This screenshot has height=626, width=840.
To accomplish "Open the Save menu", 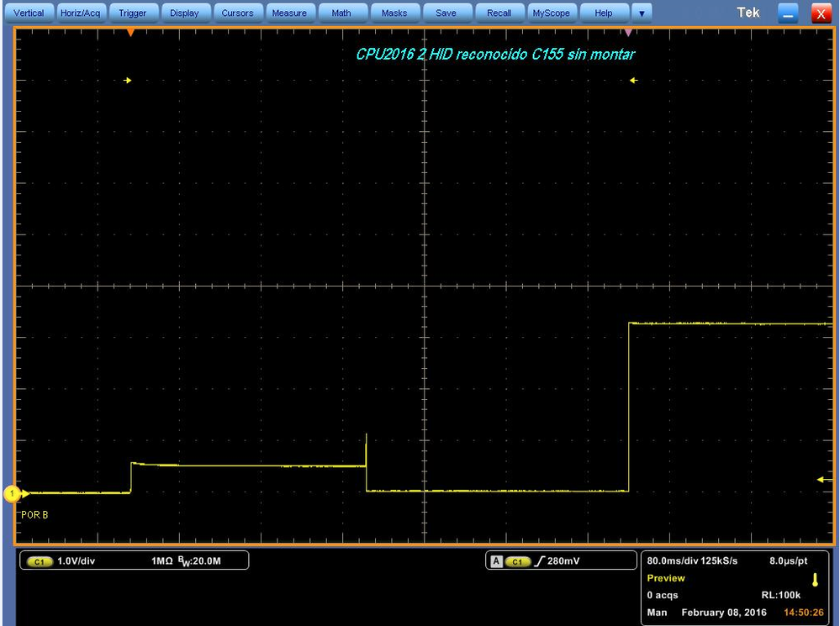I will tap(446, 13).
